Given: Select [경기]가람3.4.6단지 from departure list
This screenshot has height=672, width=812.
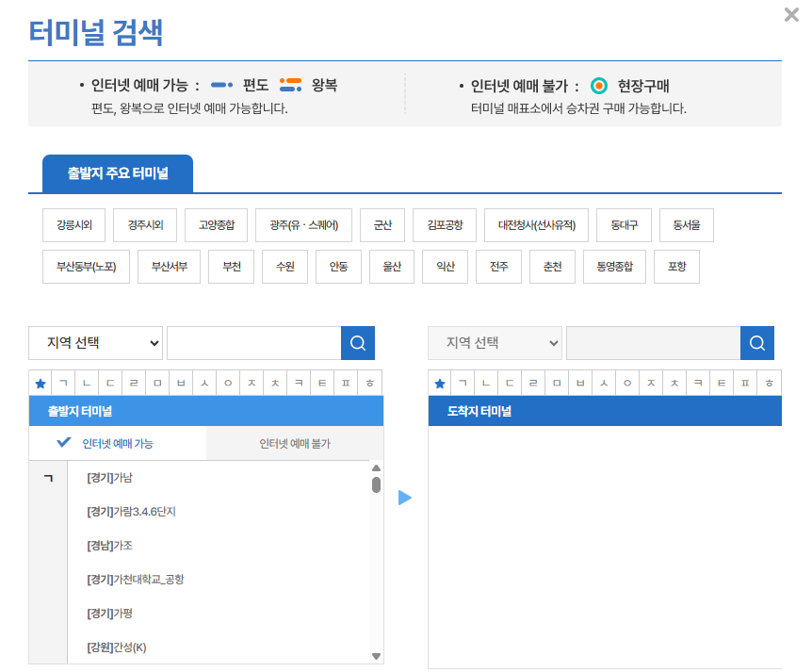Looking at the screenshot, I should [132, 512].
